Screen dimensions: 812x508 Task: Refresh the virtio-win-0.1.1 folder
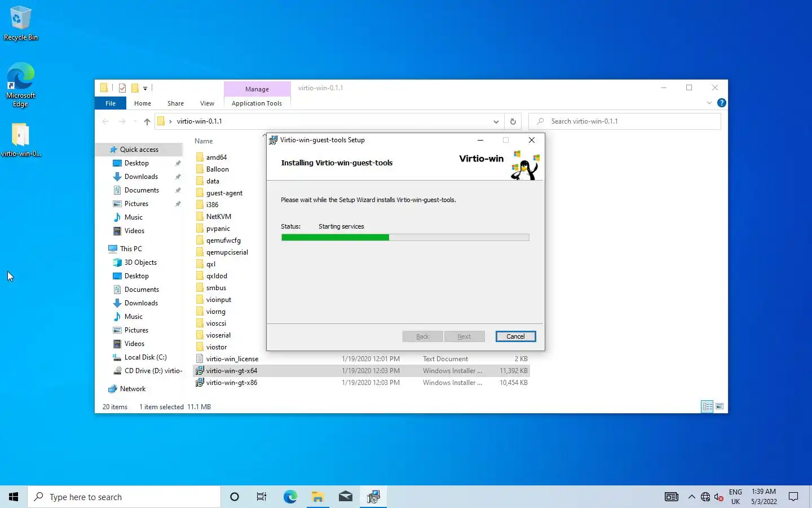tap(513, 121)
